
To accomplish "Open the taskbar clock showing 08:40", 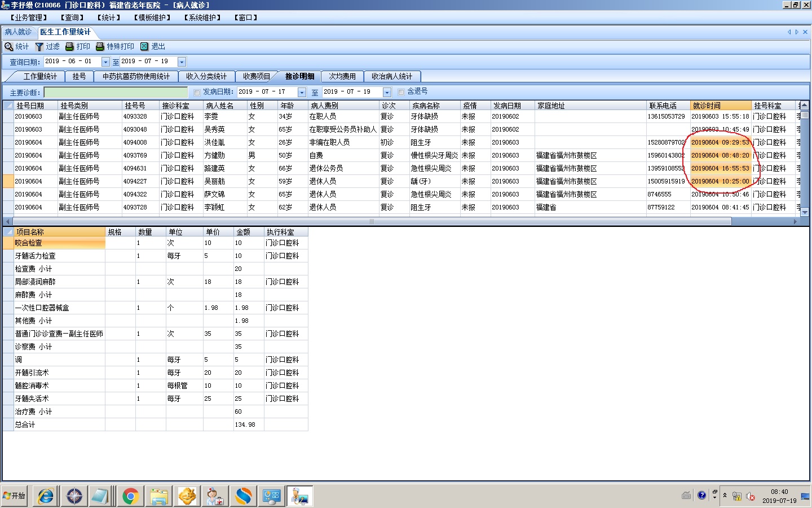I will [779, 496].
